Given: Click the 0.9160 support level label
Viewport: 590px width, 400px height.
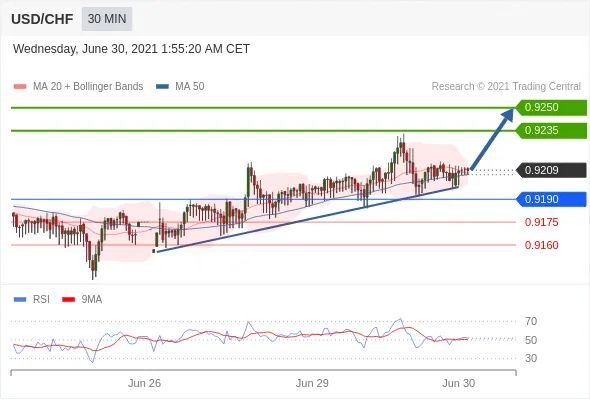Looking at the screenshot, I should tap(541, 245).
